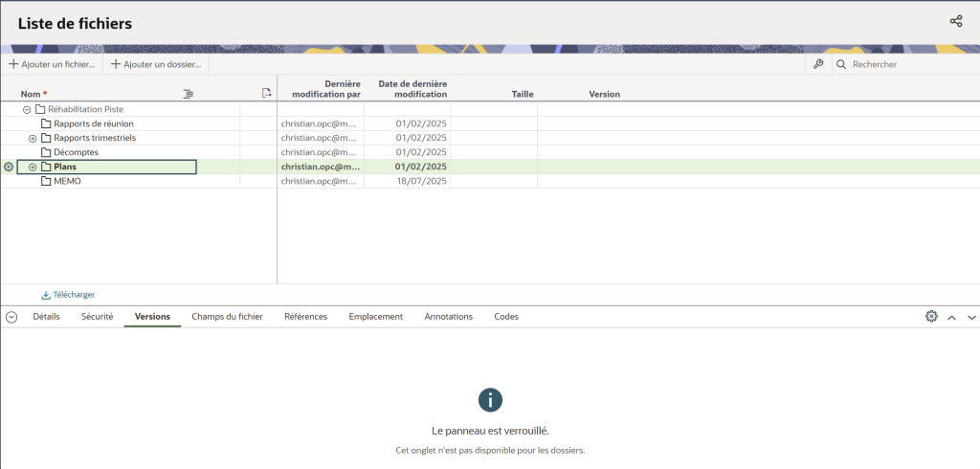Select the Décomptes folder row
Image resolution: width=980 pixels, height=469 pixels.
tap(76, 152)
